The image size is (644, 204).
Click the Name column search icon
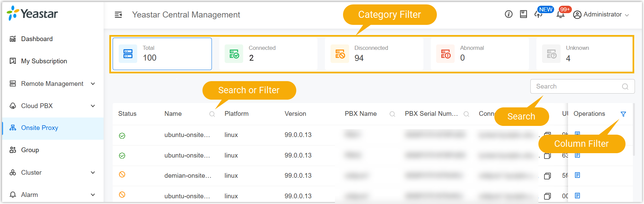click(x=212, y=114)
